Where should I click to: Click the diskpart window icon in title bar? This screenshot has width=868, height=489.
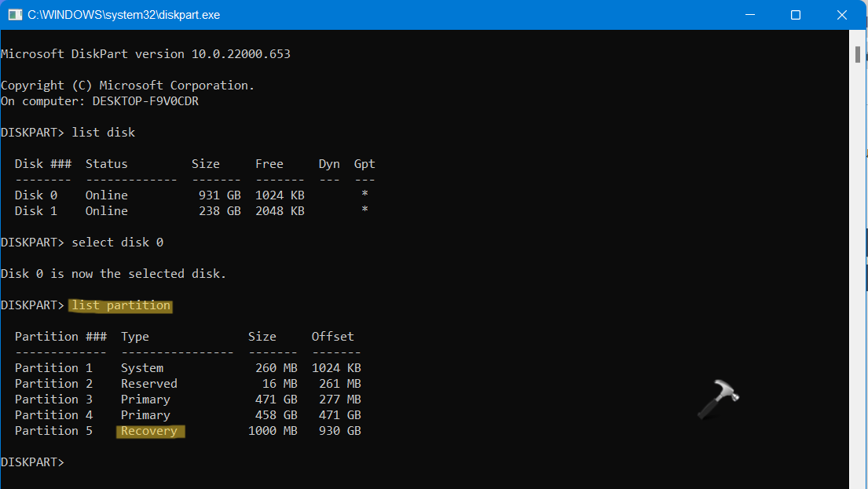pos(15,15)
